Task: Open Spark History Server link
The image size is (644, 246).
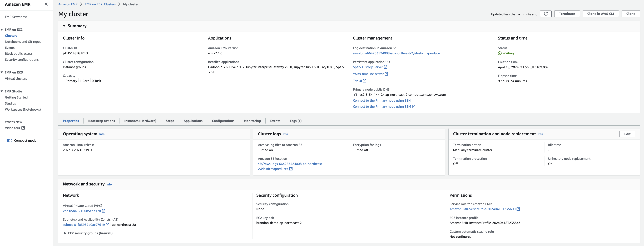Action: pos(368,67)
